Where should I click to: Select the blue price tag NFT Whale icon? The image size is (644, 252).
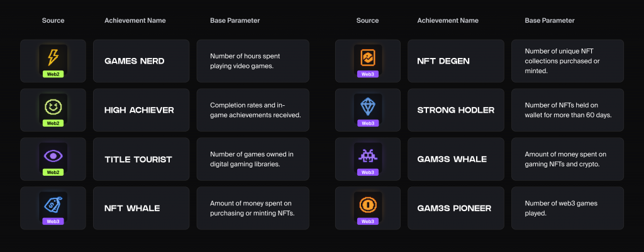(53, 205)
